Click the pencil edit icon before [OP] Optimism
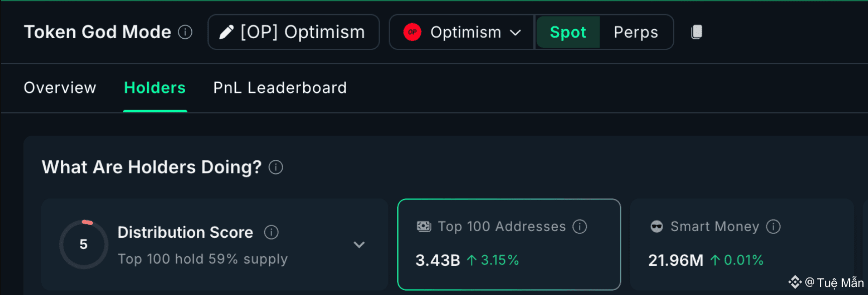The width and height of the screenshot is (868, 295). pos(226,32)
